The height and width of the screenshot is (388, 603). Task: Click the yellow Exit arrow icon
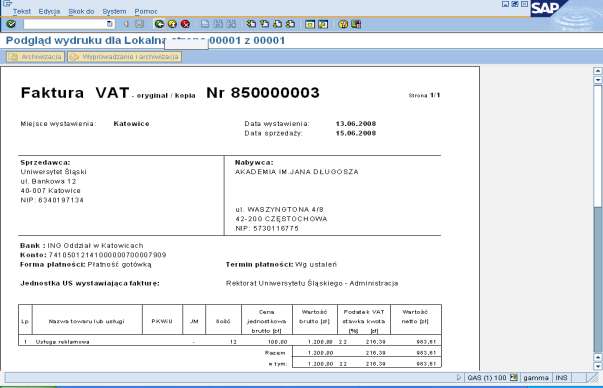[x=172, y=24]
